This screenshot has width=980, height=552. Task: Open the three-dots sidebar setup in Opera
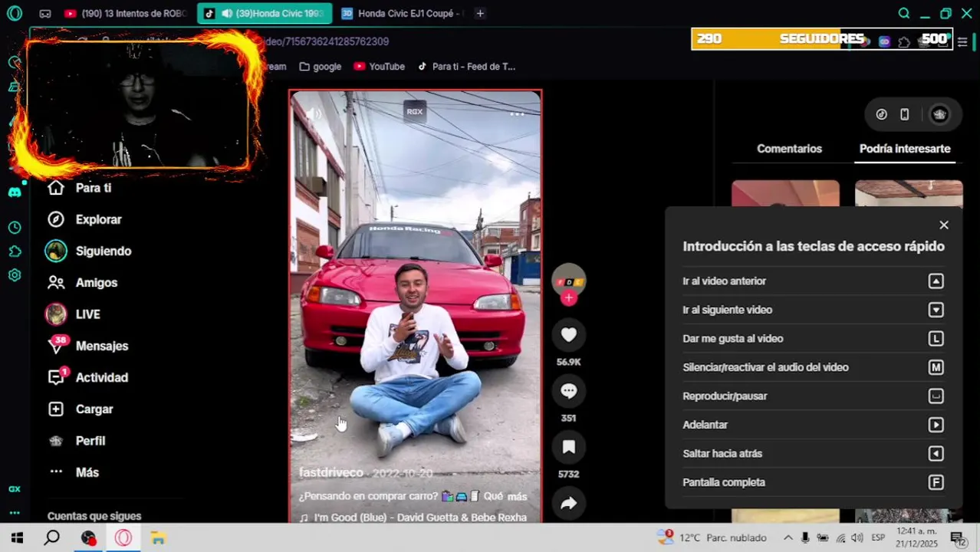click(15, 513)
